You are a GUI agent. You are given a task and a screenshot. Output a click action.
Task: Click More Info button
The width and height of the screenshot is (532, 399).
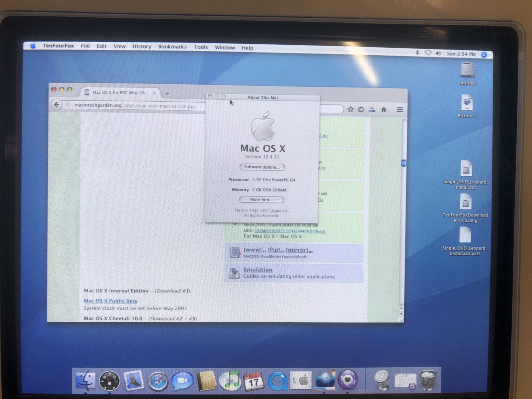point(262,199)
